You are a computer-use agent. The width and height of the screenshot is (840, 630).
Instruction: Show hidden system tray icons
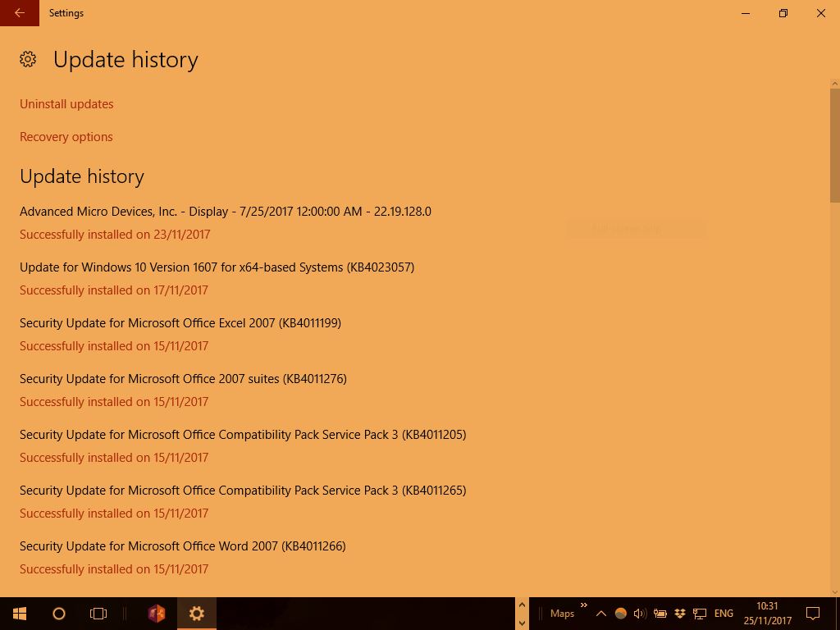pyautogui.click(x=601, y=614)
